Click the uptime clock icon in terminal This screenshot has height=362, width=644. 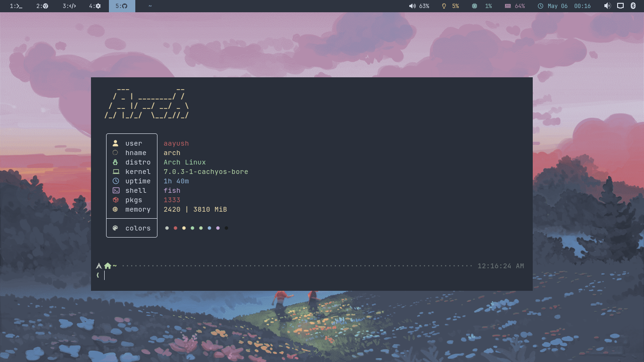click(x=116, y=181)
